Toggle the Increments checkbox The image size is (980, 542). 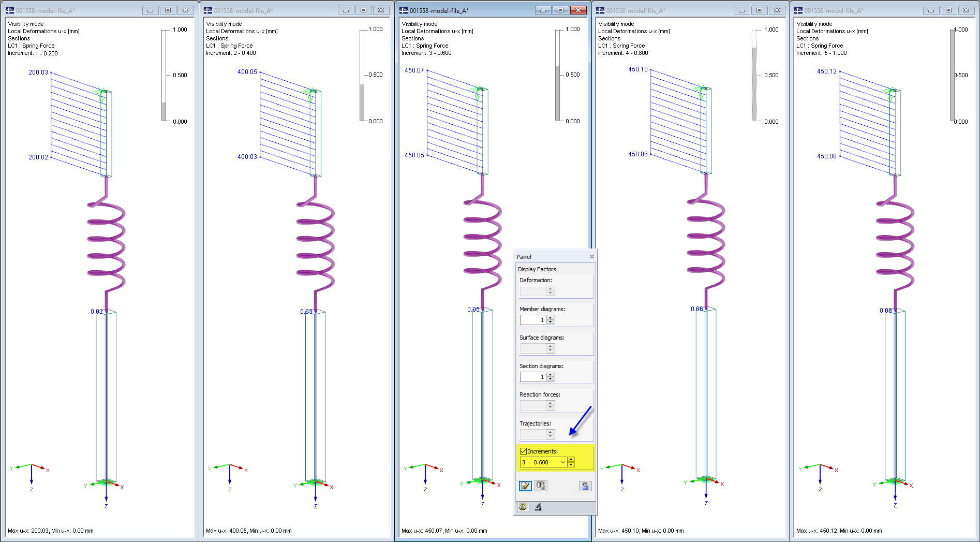[523, 451]
